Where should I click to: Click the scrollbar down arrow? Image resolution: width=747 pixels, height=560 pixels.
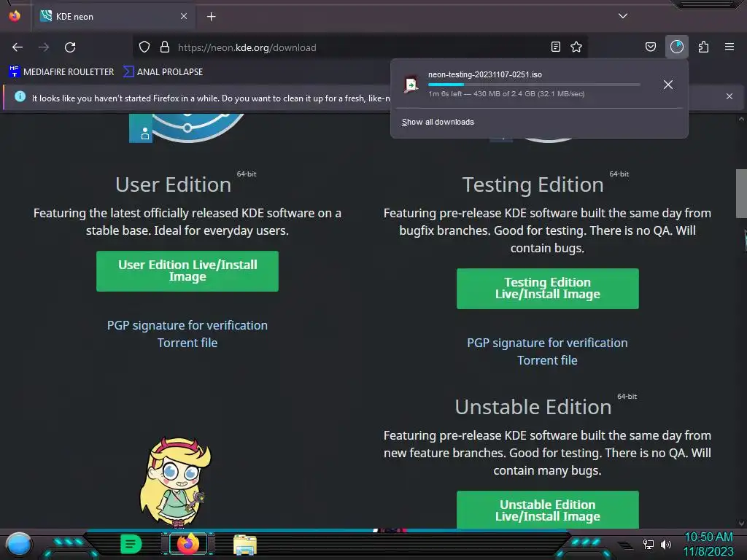pyautogui.click(x=741, y=524)
